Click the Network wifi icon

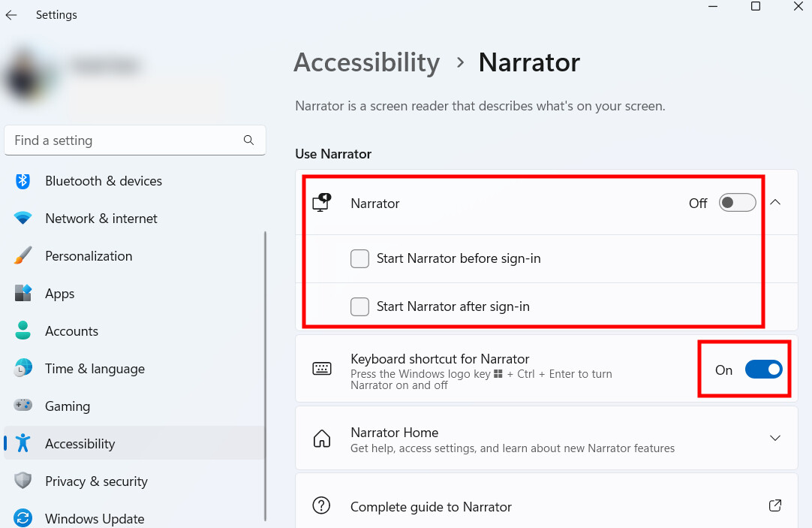pos(23,218)
